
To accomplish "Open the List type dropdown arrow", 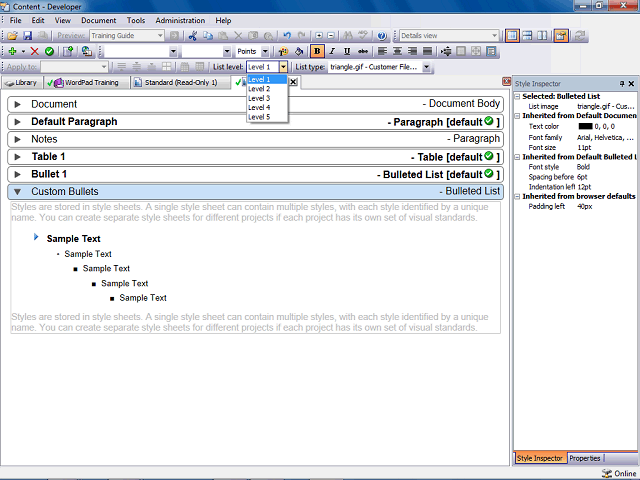I will 426,67.
